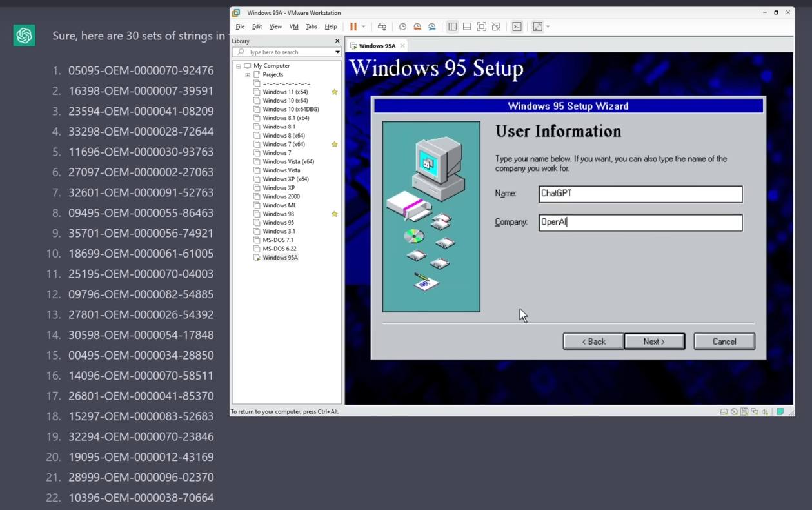Click key string 16398-OEM-0000007-39591
Screen dimensions: 812x510
(141, 91)
